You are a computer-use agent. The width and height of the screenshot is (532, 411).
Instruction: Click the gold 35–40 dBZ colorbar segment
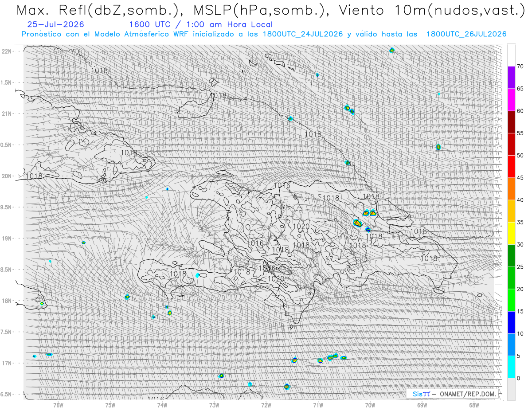point(511,211)
